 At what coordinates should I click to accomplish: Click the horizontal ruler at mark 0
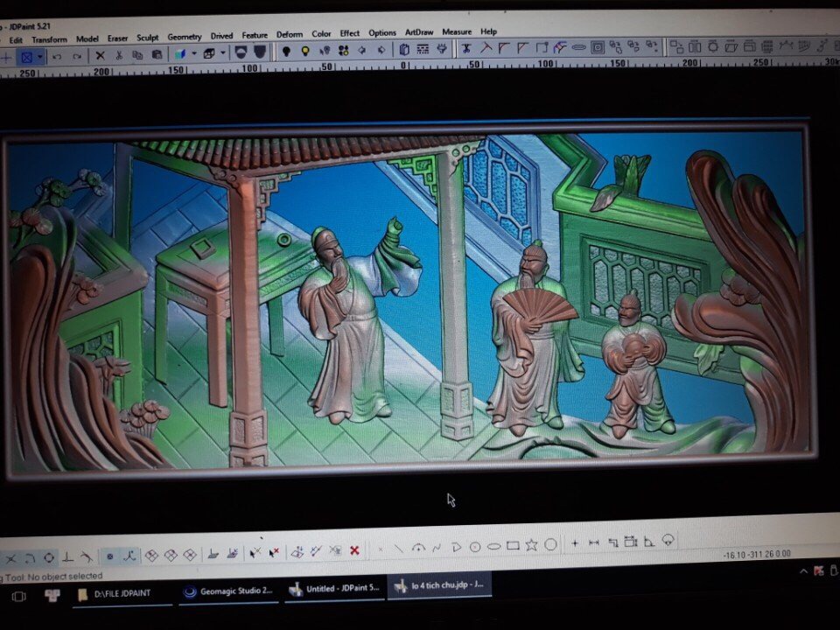404,66
